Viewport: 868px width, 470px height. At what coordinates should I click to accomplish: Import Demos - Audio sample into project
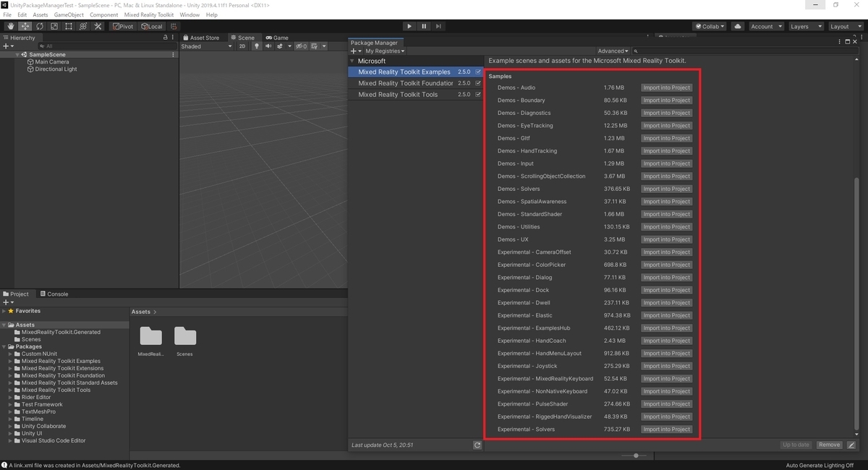coord(666,87)
